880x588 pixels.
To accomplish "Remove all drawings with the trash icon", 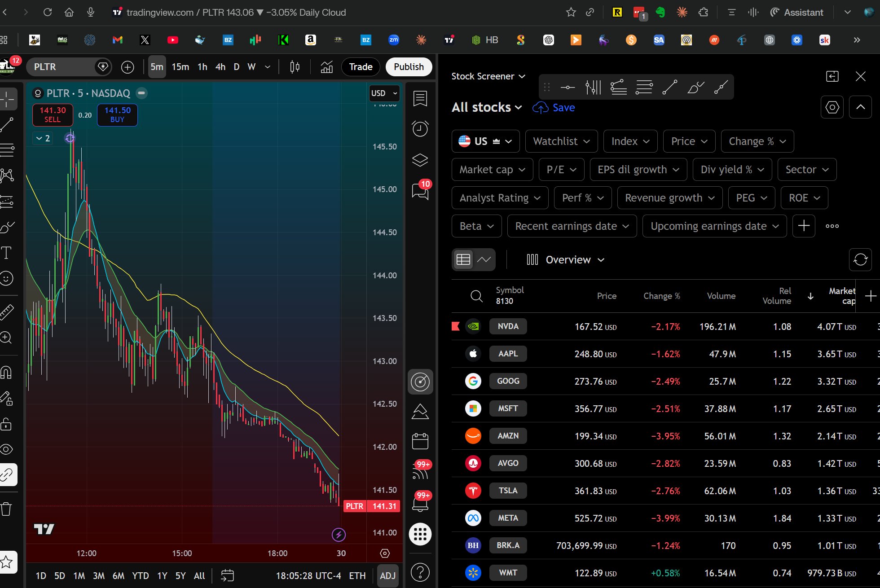I will 7,509.
